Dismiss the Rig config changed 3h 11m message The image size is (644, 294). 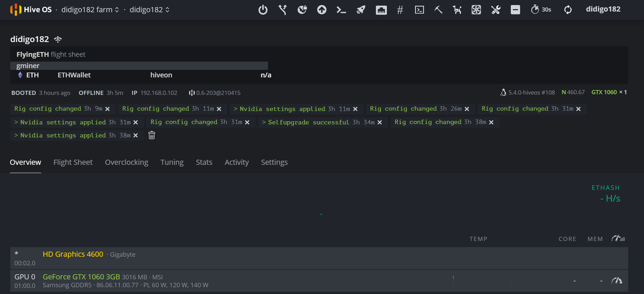tap(219, 109)
